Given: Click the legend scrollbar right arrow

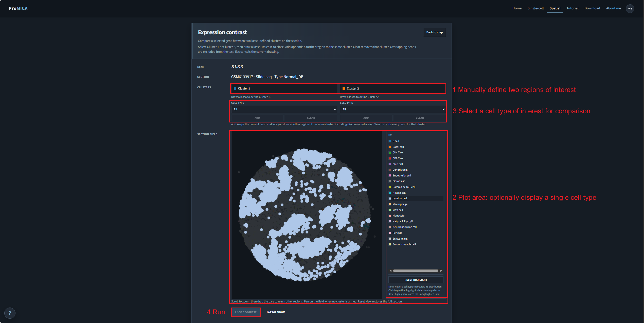Looking at the screenshot, I should [x=441, y=271].
